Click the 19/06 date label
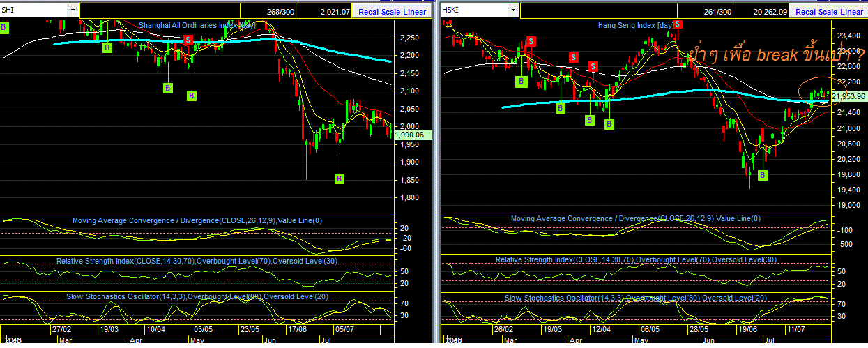The width and height of the screenshot is (868, 348). pyautogui.click(x=746, y=328)
